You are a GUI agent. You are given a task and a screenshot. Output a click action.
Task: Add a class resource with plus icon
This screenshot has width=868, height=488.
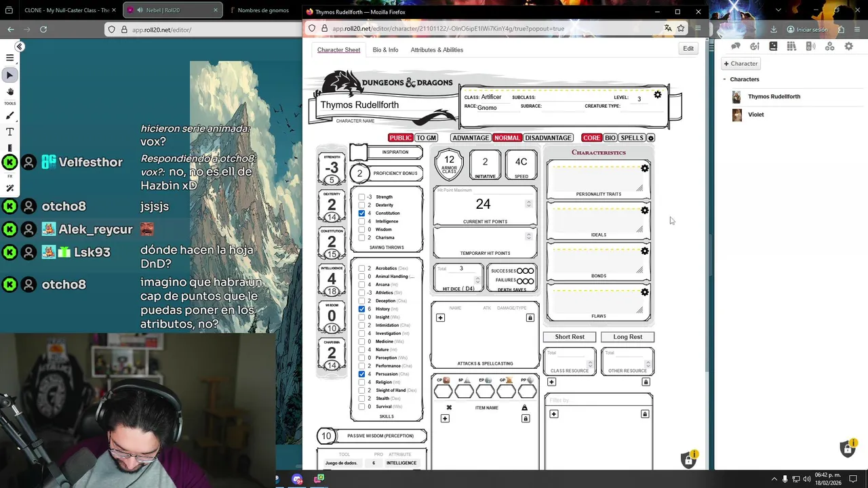click(x=551, y=382)
